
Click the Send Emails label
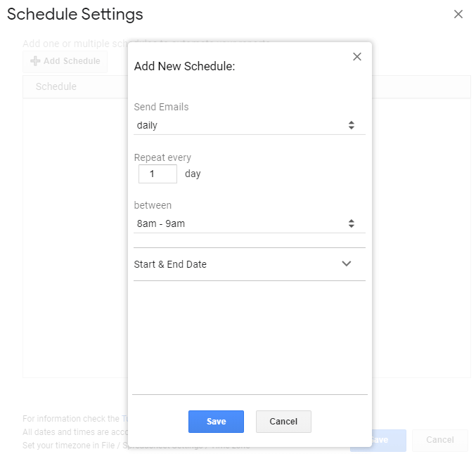(x=161, y=107)
